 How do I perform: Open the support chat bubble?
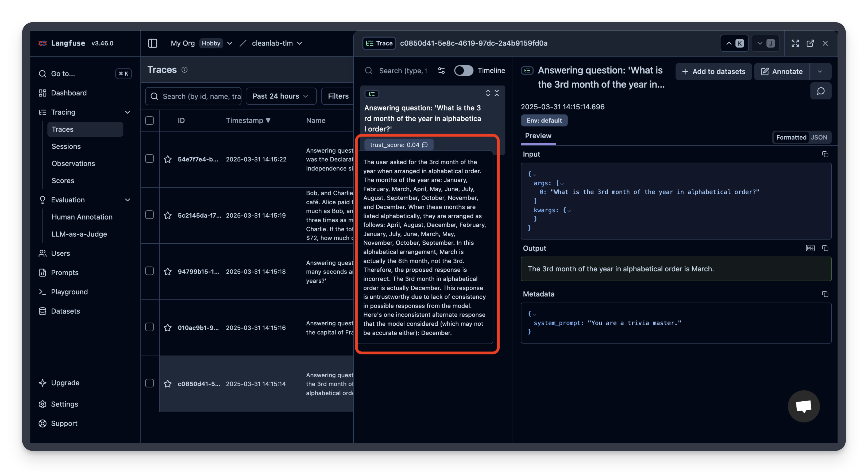804,406
